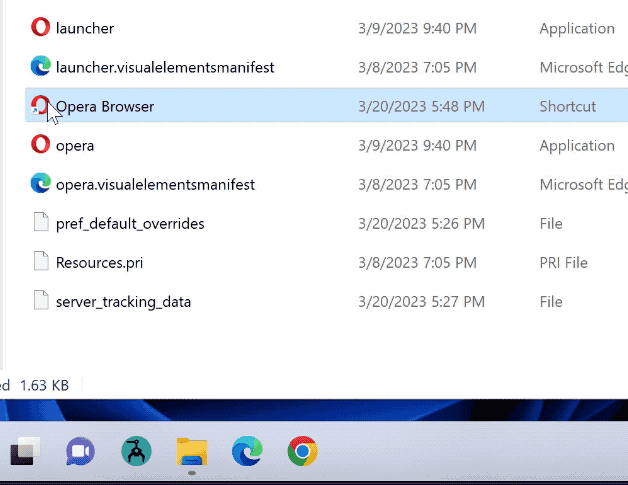Select the file name 'launcher'
This screenshot has width=628, height=485.
(85, 28)
